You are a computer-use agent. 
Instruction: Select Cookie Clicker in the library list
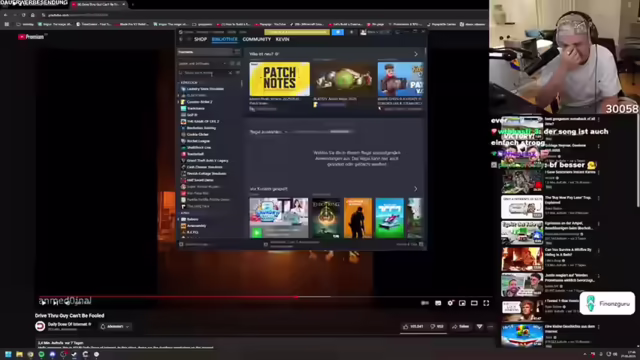pos(198,134)
